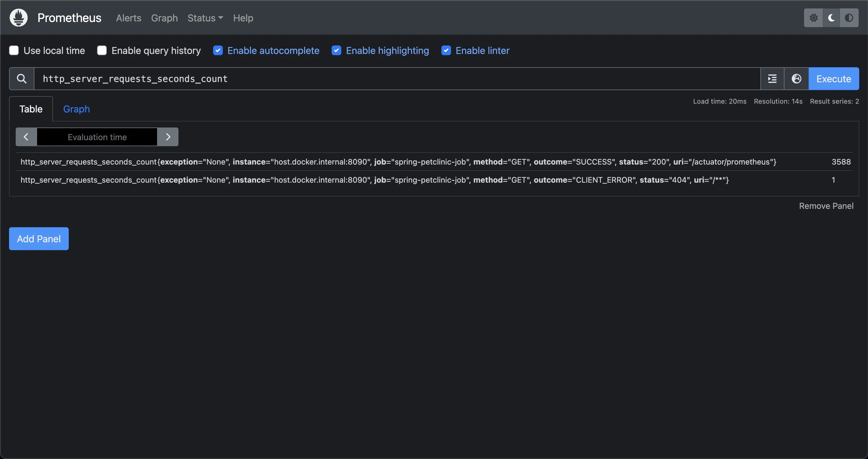Turn off Enable linter checkbox

(446, 51)
